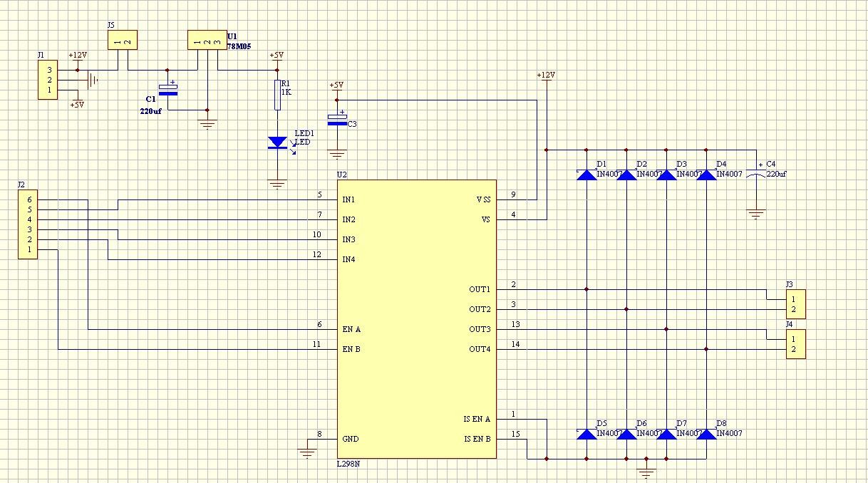Click the VSS pin label on U2

coord(483,200)
